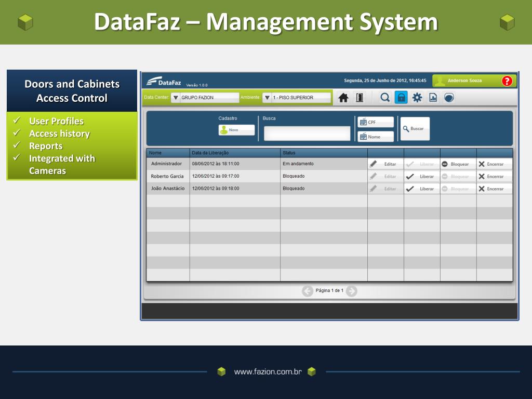This screenshot has height=399, width=532.
Task: Click the Nome column header
Action: (x=168, y=153)
